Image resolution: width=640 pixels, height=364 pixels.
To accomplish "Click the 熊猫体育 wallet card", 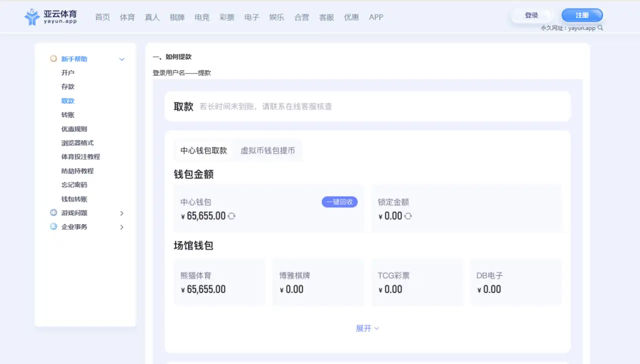I will 219,282.
